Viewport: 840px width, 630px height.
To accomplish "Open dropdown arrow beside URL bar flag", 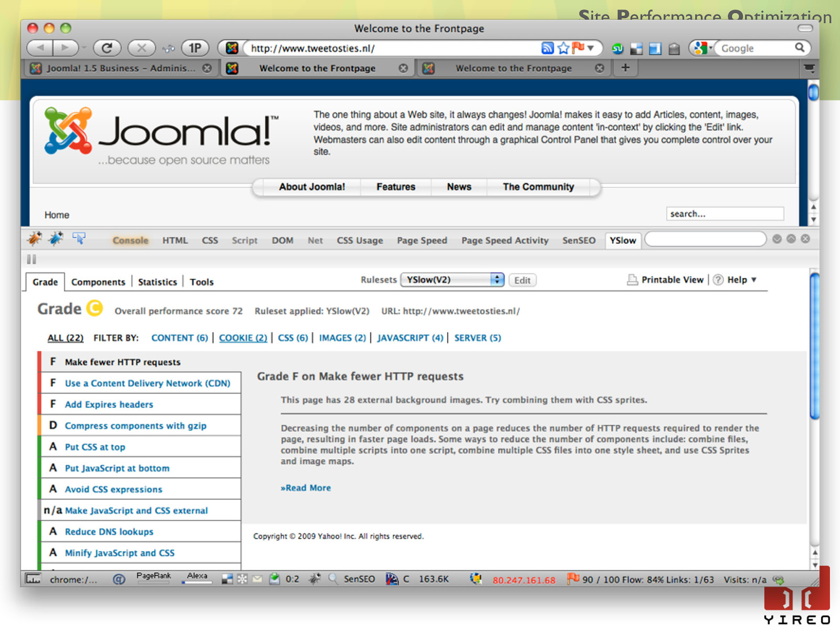I will [x=591, y=48].
